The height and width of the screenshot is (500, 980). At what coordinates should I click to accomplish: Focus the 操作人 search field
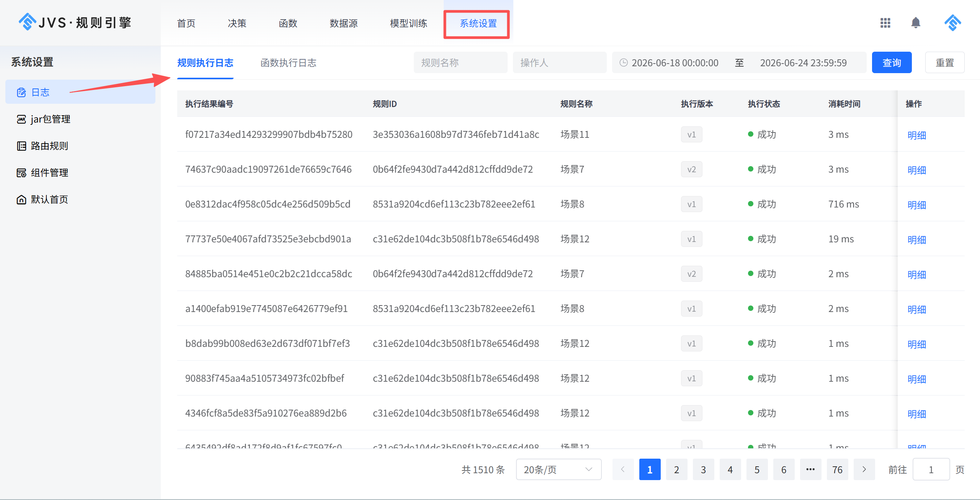[560, 62]
